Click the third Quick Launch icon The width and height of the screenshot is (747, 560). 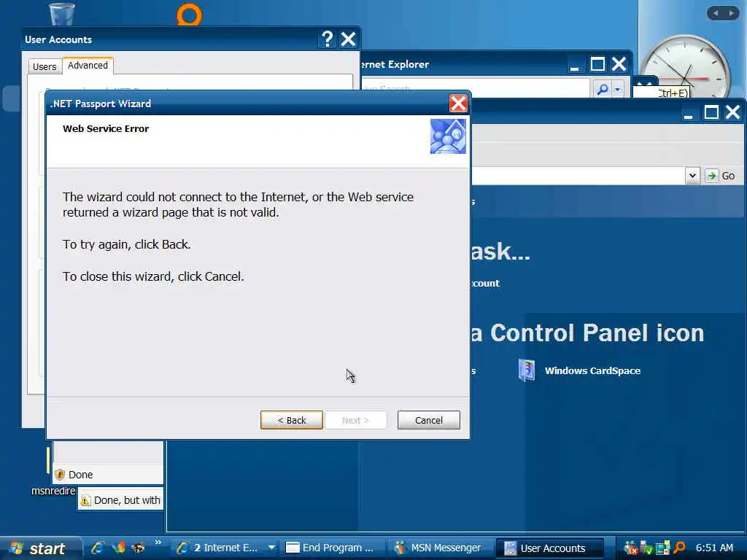[x=139, y=548]
